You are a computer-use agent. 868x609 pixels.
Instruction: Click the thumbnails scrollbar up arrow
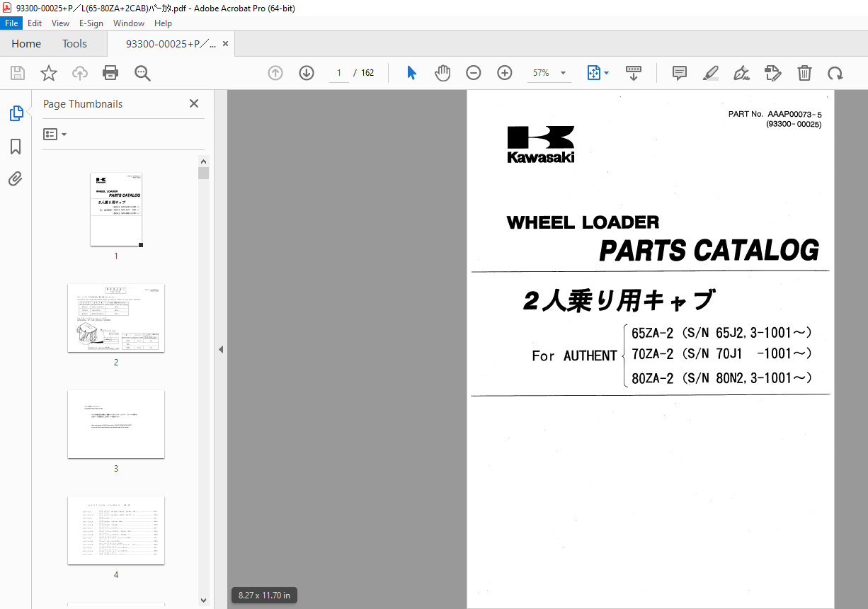[x=204, y=161]
